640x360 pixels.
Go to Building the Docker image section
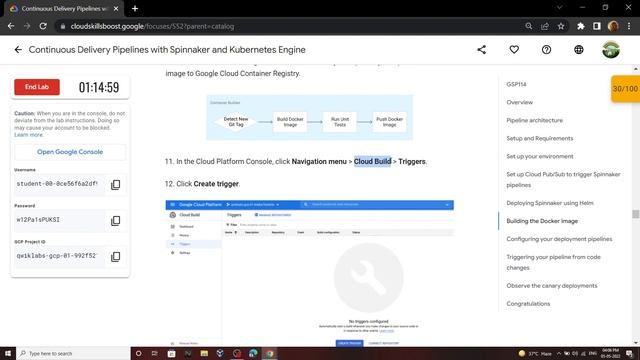tap(542, 221)
